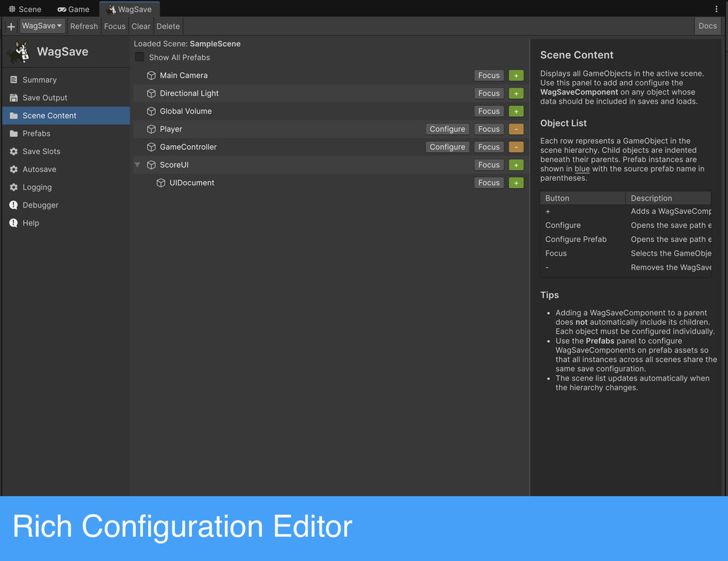Open the WagSave toolbar dropdown
The image size is (728, 561).
pyautogui.click(x=41, y=26)
